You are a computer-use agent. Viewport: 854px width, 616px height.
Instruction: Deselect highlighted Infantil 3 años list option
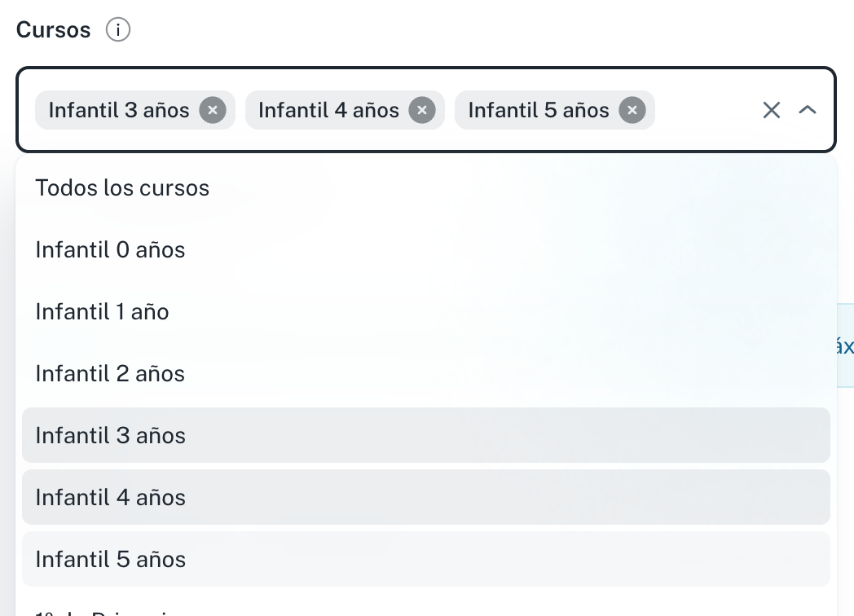coord(110,436)
